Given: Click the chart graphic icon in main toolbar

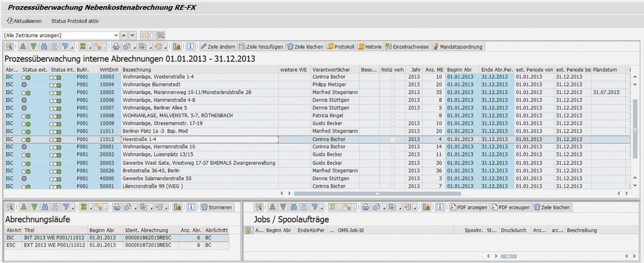Looking at the screenshot, I should point(177,47).
